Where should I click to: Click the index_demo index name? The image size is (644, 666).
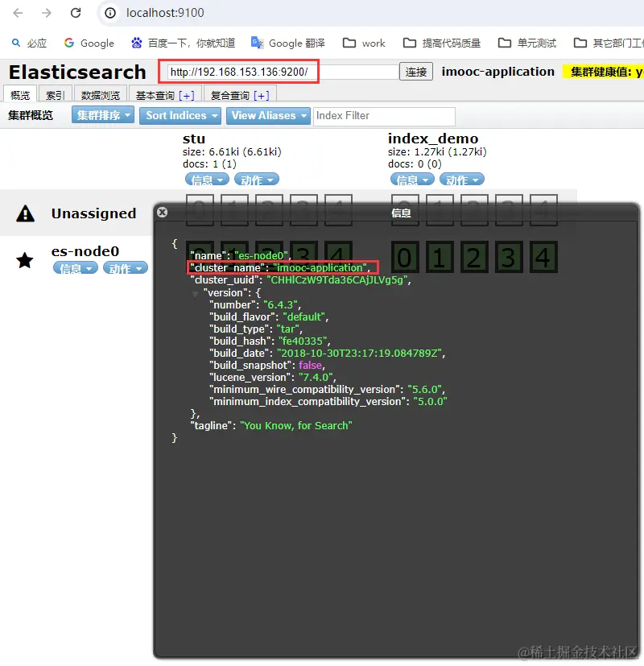click(433, 139)
